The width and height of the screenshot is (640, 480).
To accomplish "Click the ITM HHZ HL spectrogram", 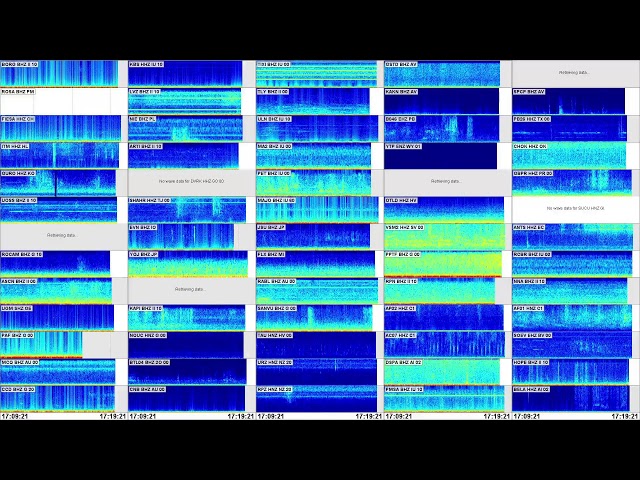I will point(60,156).
